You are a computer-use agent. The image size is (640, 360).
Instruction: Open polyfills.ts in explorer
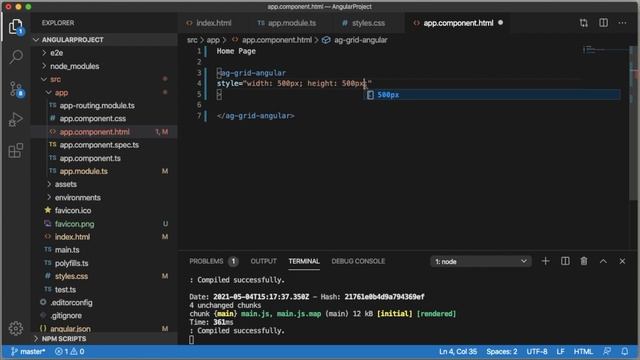click(71, 263)
